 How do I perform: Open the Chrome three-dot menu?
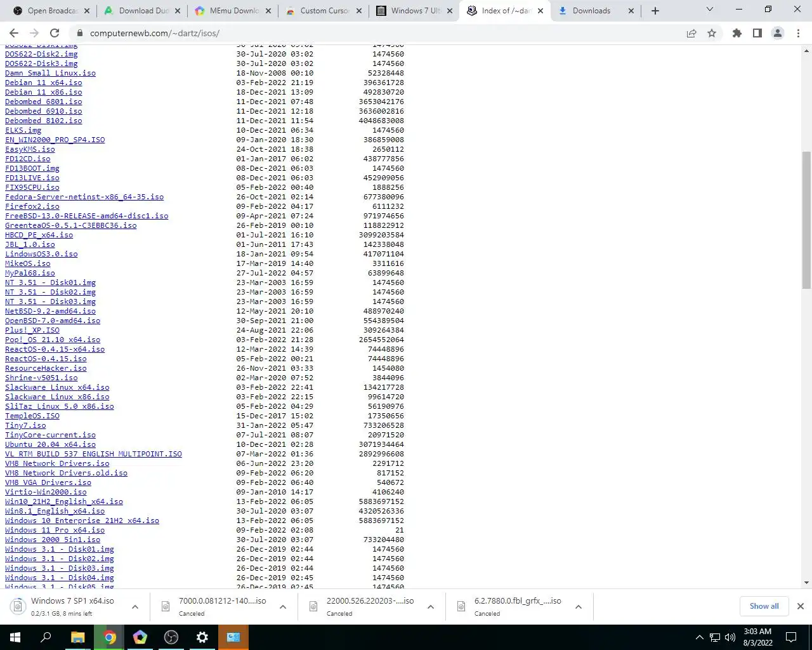click(798, 33)
